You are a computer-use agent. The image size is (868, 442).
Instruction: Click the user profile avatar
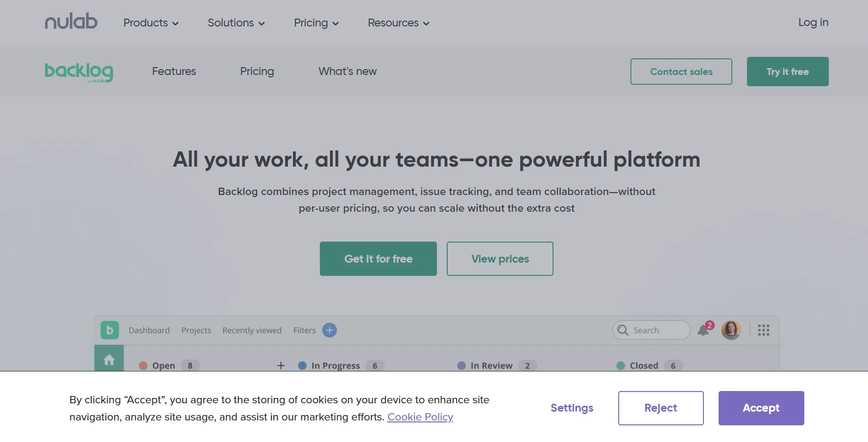pos(731,330)
